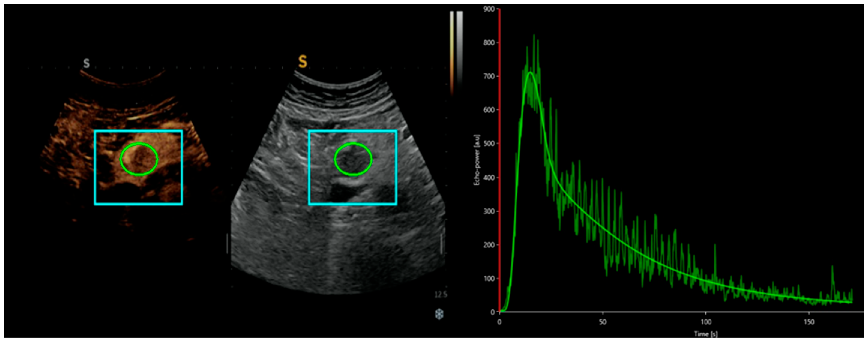Image resolution: width=868 pixels, height=343 pixels.
Task: Click the gray S probe orientation marker
Action: (87, 63)
